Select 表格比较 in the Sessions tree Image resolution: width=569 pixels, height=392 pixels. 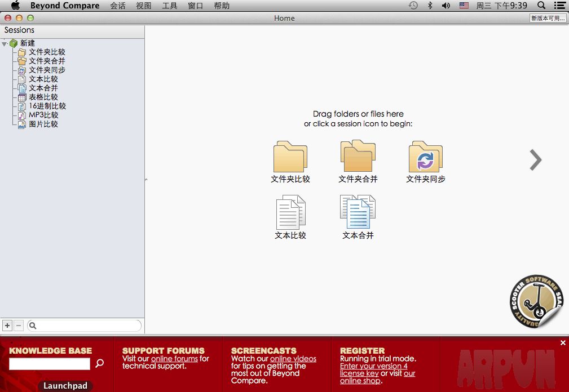(x=43, y=97)
